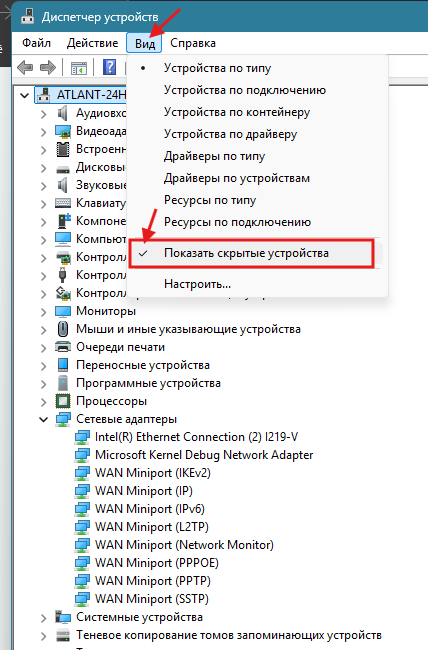Click the Очереди печати printer icon
Image resolution: width=428 pixels, height=650 pixels.
coord(63,347)
